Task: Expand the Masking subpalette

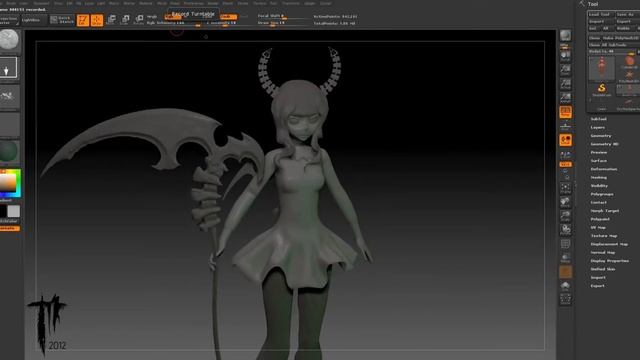Action: click(x=598, y=178)
